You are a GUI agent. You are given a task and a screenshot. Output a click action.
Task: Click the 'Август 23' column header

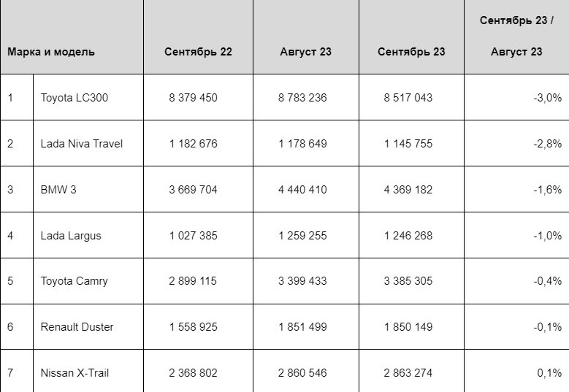point(305,52)
